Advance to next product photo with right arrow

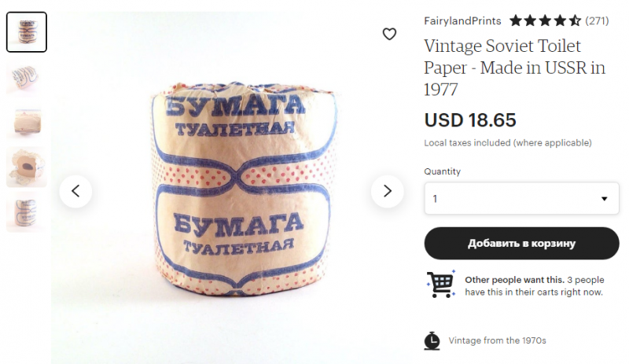click(387, 191)
